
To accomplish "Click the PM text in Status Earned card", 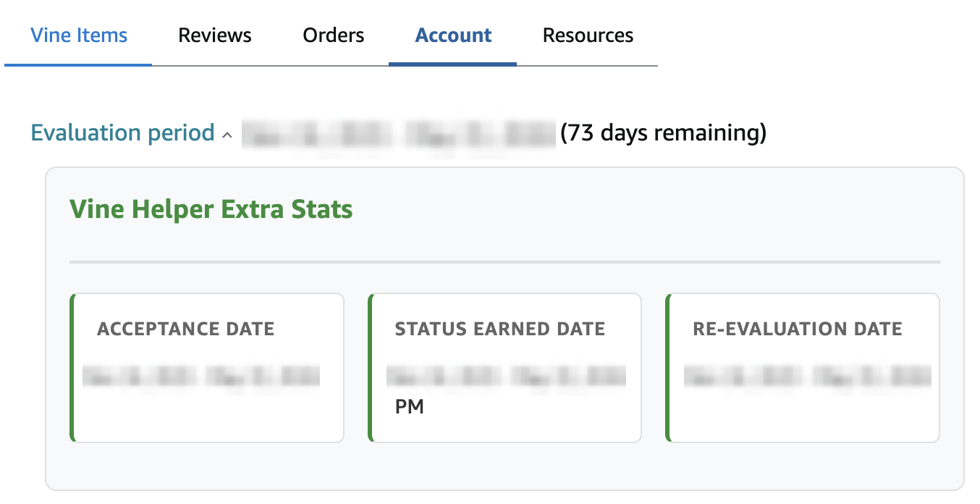I will coord(409,407).
